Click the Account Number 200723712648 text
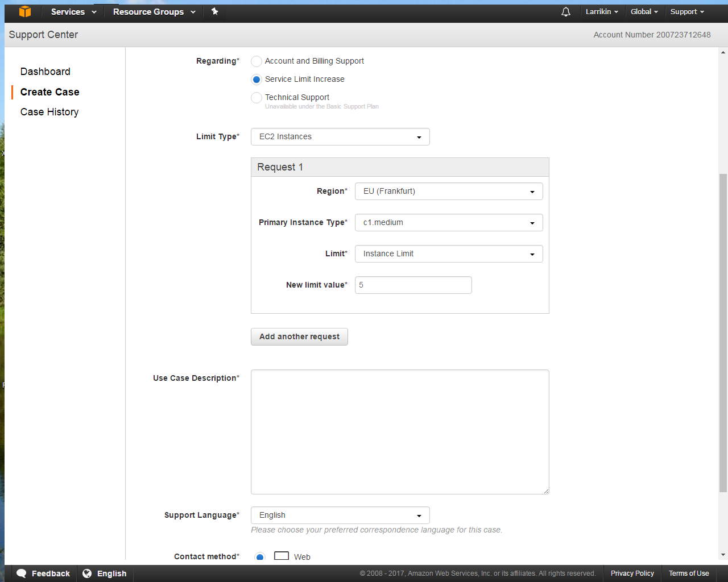This screenshot has height=582, width=728. [652, 35]
